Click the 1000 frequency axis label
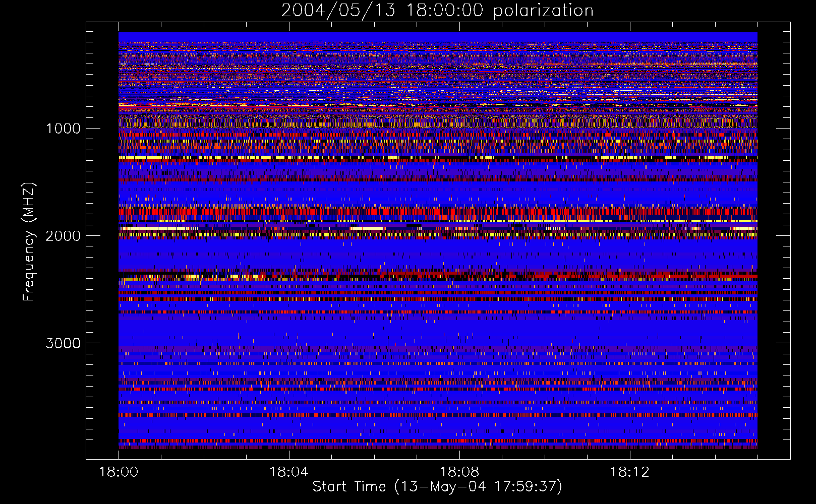Image resolution: width=816 pixels, height=504 pixels. pyautogui.click(x=64, y=129)
